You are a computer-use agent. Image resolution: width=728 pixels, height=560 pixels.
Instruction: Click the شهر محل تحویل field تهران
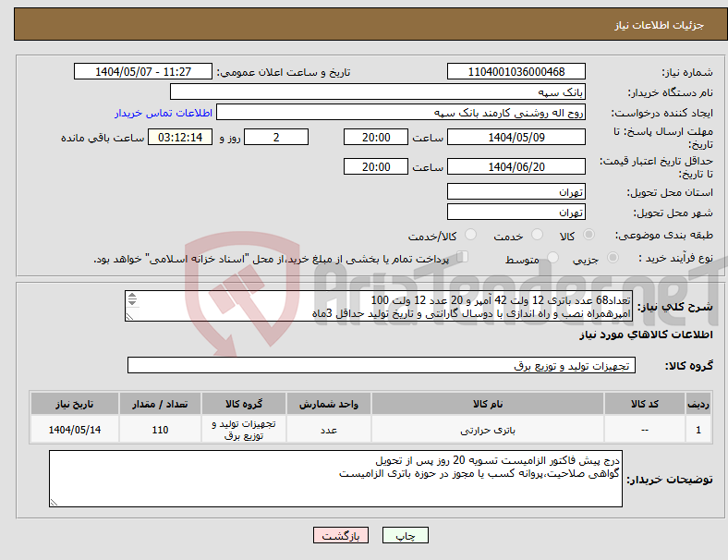[x=516, y=213]
